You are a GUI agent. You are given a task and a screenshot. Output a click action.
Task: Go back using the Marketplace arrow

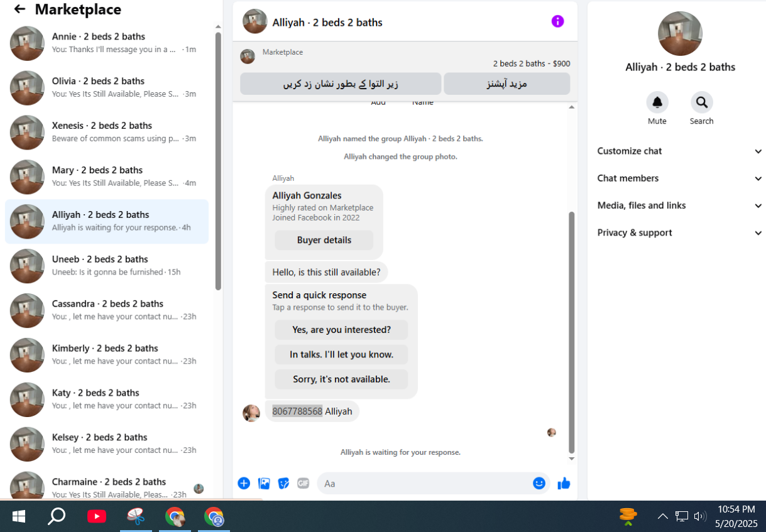19,9
